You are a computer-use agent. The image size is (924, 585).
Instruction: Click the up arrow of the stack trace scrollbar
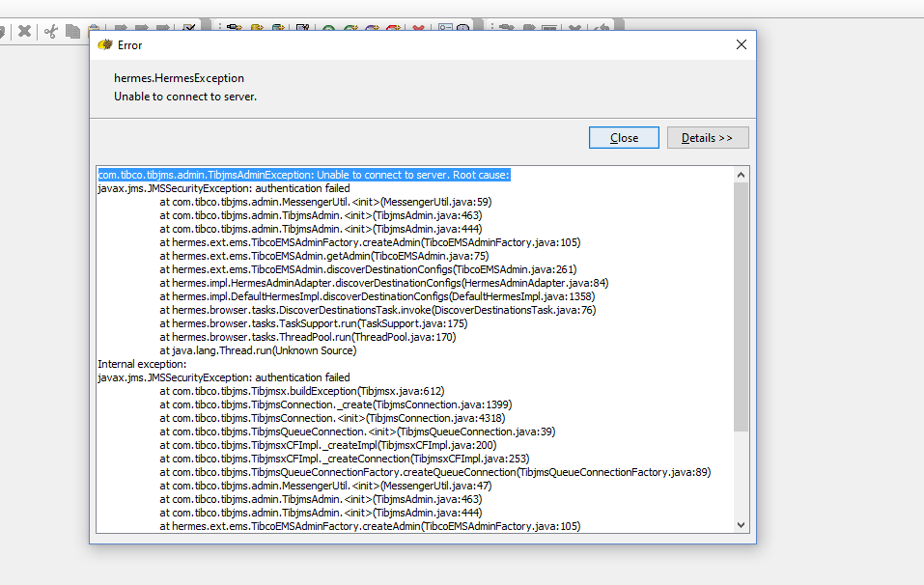coord(741,175)
